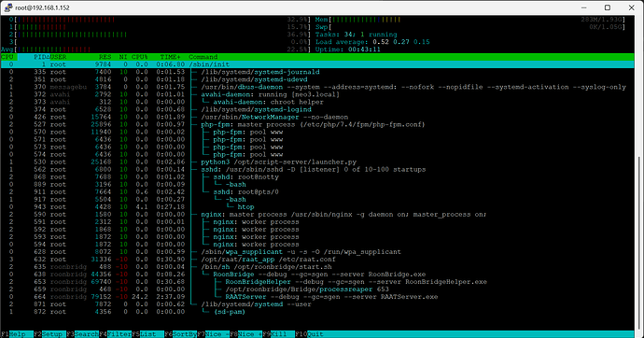Sort by the PID column header

pyautogui.click(x=42, y=57)
